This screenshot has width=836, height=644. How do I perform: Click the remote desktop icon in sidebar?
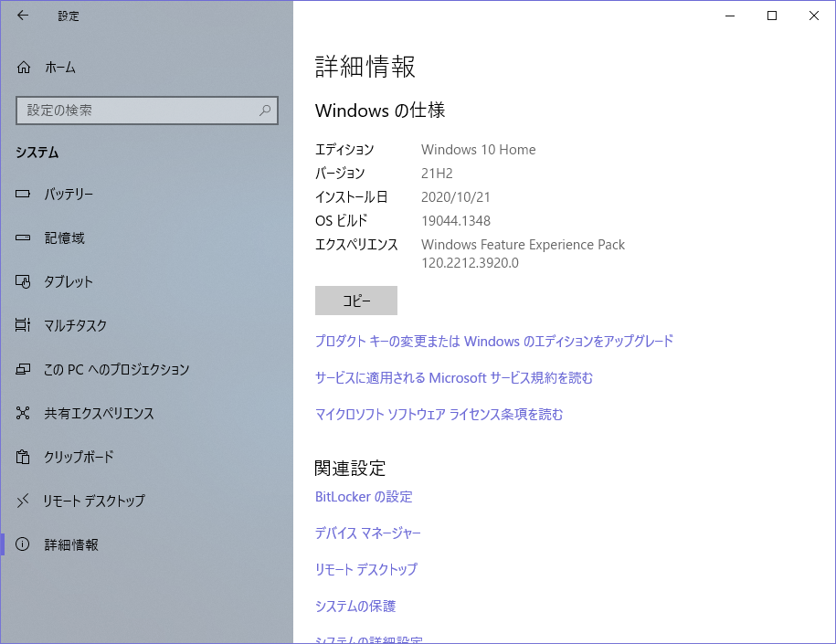[23, 501]
